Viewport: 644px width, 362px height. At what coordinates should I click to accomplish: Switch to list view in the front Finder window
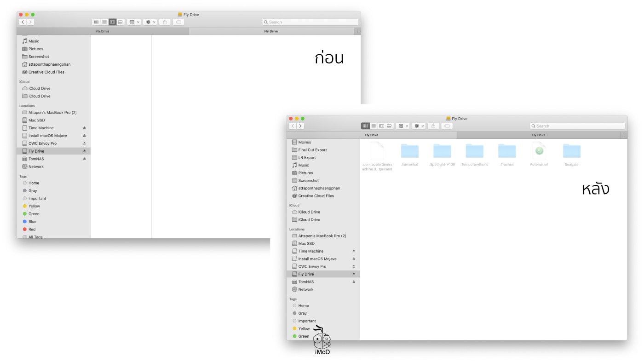(374, 126)
